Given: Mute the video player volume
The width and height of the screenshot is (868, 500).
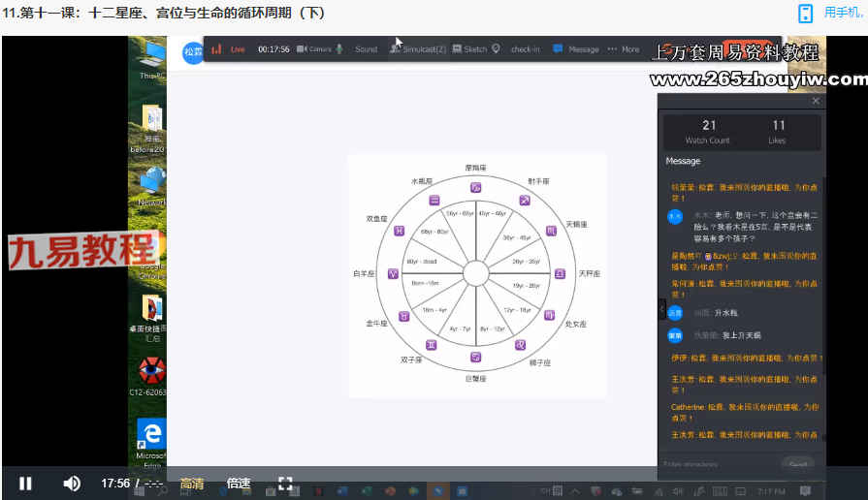Looking at the screenshot, I should (72, 484).
